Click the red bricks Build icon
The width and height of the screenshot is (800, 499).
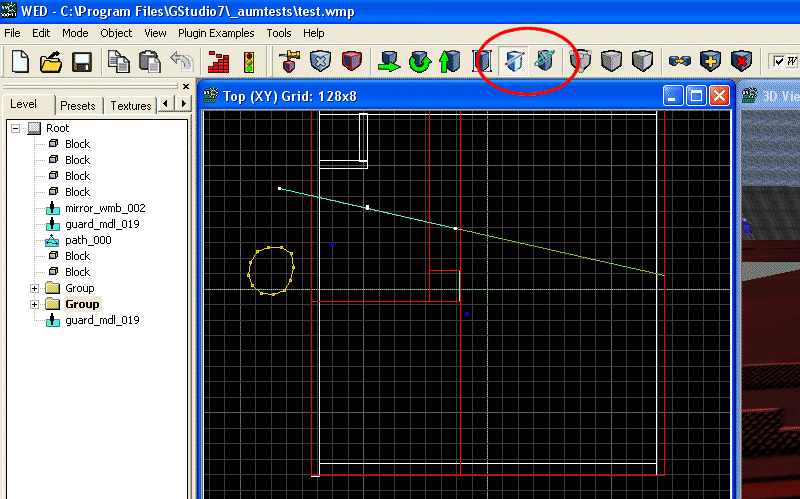tap(219, 62)
